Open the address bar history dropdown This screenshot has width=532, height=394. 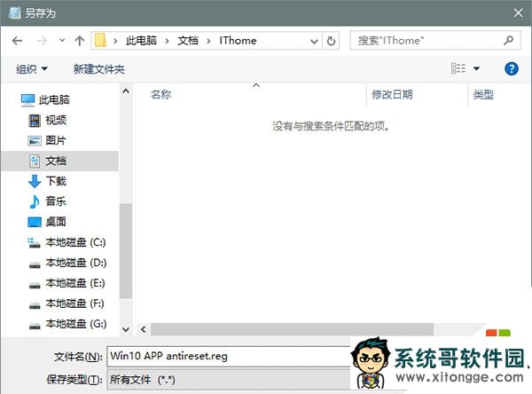click(314, 42)
